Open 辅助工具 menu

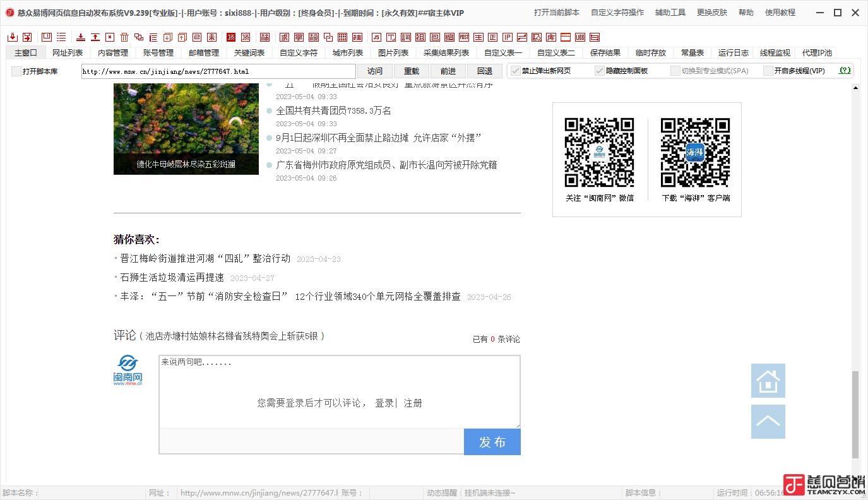[x=670, y=13]
